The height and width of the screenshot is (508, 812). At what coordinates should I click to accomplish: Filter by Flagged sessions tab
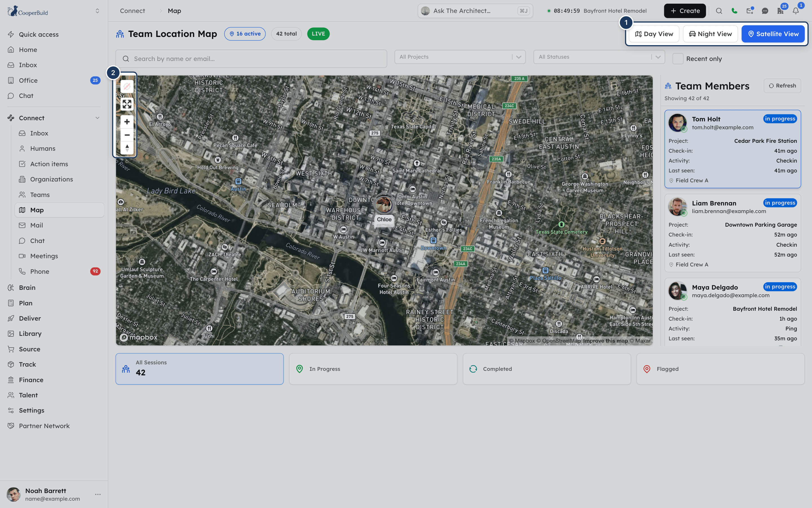coord(720,369)
